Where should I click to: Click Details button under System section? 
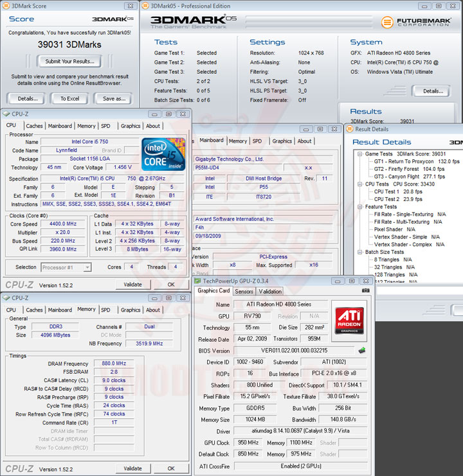click(x=433, y=91)
